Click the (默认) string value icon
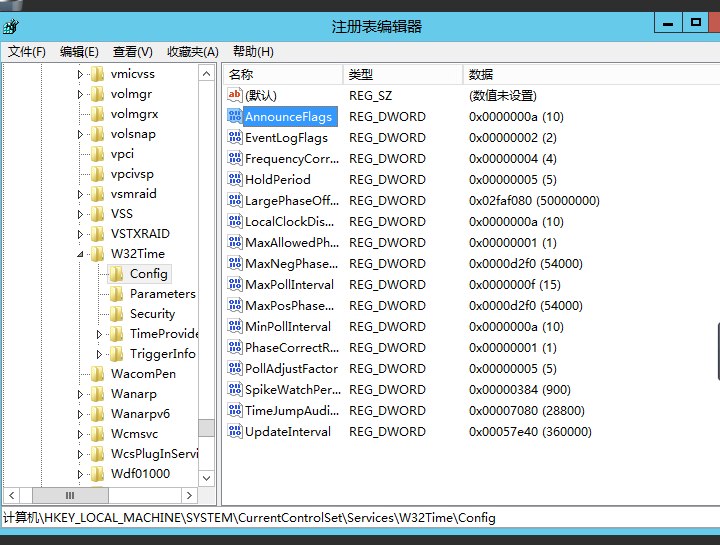The image size is (720, 545). pyautogui.click(x=235, y=95)
